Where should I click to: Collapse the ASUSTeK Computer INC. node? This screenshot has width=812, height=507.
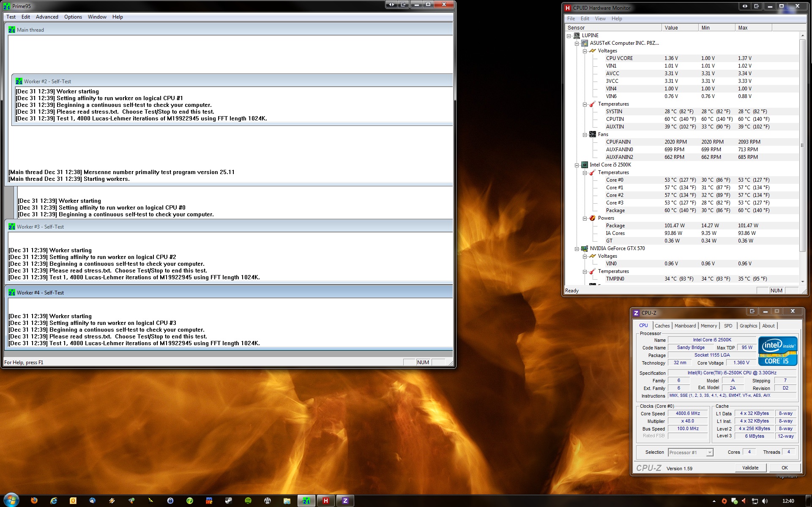pyautogui.click(x=577, y=43)
